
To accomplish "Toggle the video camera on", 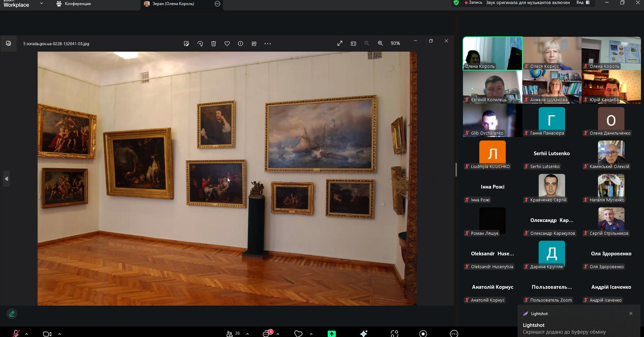I will [x=47, y=334].
